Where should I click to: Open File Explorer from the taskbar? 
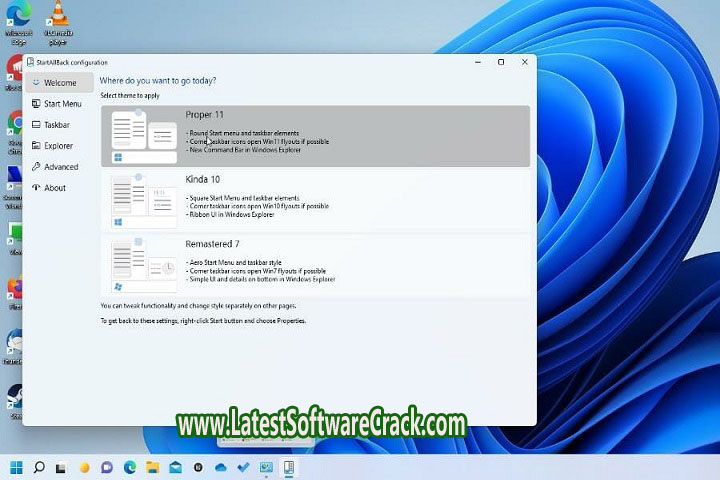tap(153, 467)
